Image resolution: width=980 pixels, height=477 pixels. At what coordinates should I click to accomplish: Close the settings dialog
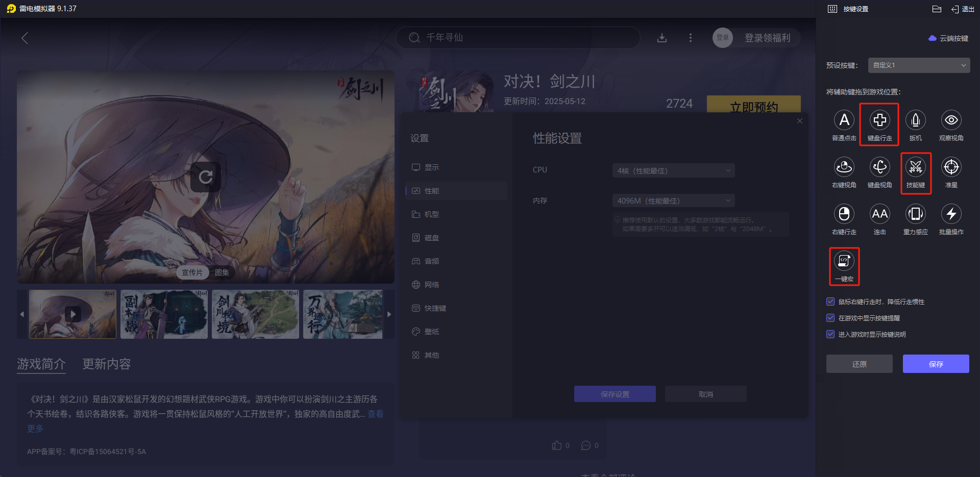tap(800, 121)
